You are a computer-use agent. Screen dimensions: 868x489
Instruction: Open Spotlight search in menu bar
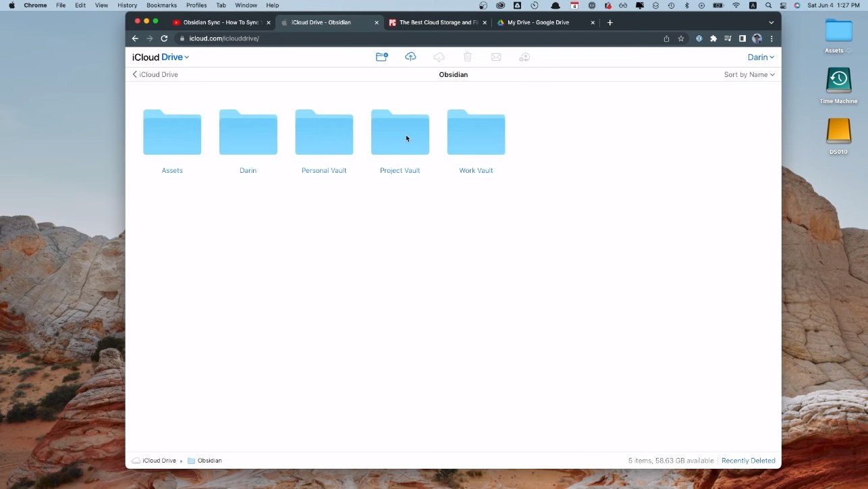(x=768, y=5)
